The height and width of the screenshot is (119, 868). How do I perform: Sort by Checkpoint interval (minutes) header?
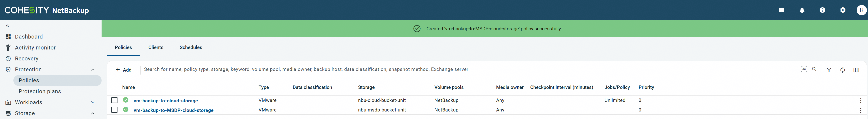(x=561, y=87)
